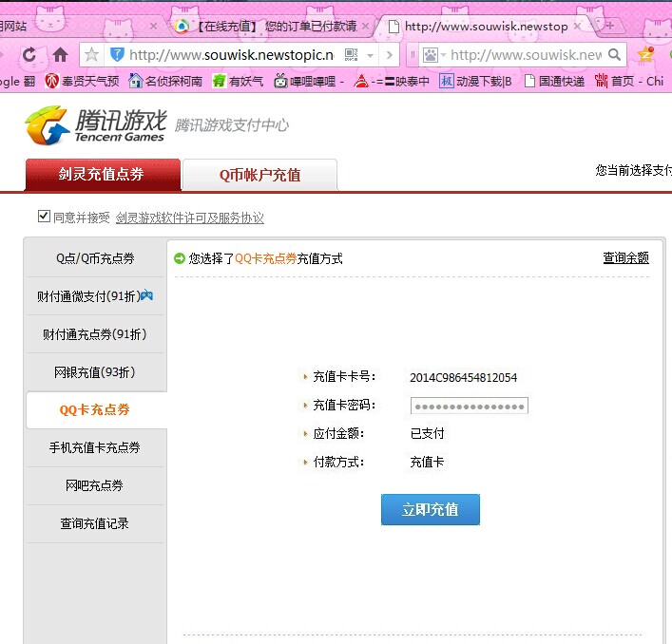Select the Q币帐户充值 tab
Viewport: 672px width, 644px height.
coord(259,175)
